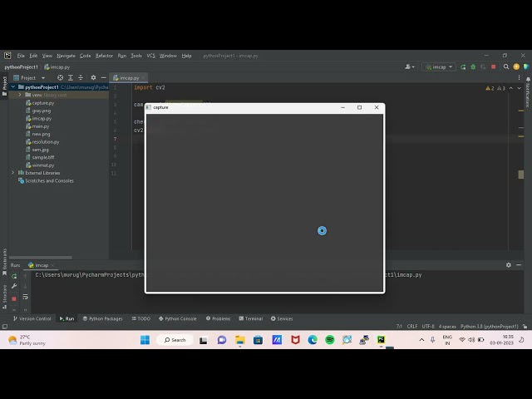532x399 pixels.
Task: Open the Help menu
Action: click(186, 56)
